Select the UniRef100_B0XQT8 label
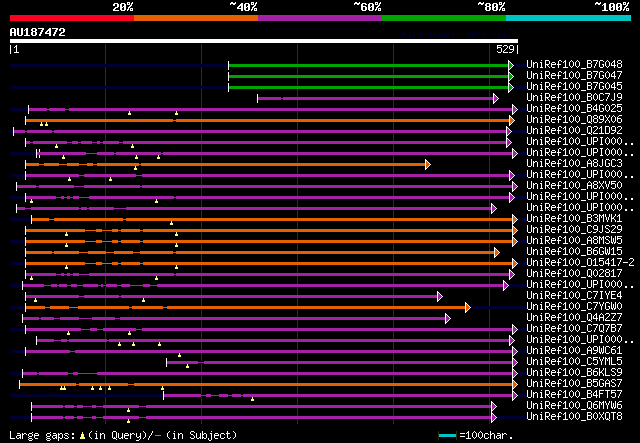640x443 pixels. tap(574, 417)
